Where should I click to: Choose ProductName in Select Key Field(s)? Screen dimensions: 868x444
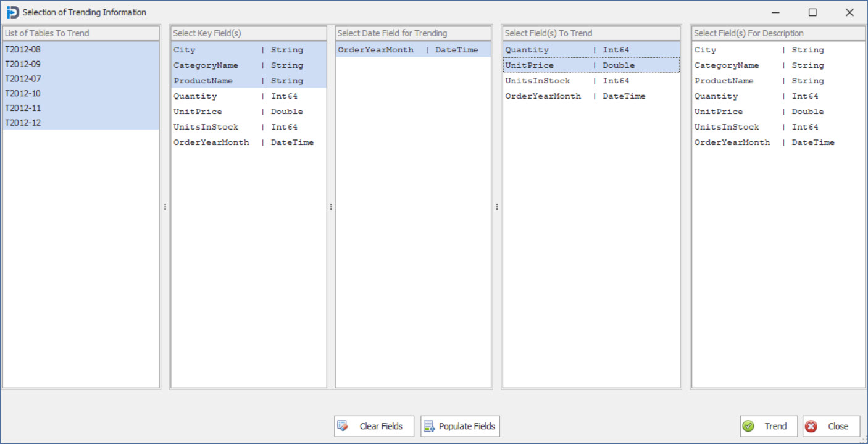click(x=203, y=81)
